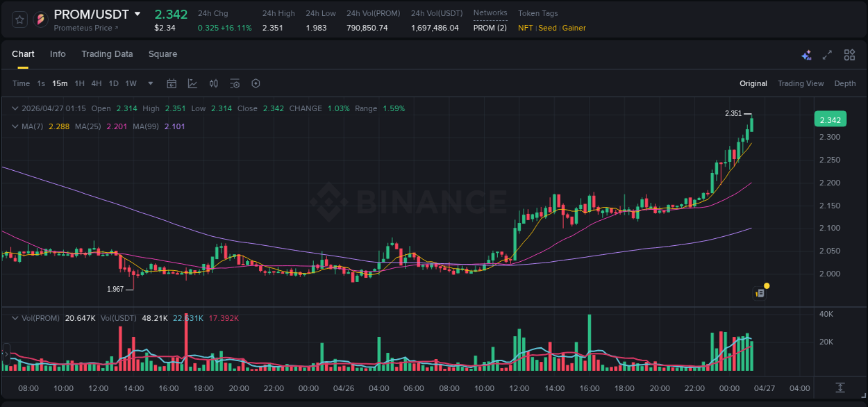Switch to the Trading View chart

point(801,83)
